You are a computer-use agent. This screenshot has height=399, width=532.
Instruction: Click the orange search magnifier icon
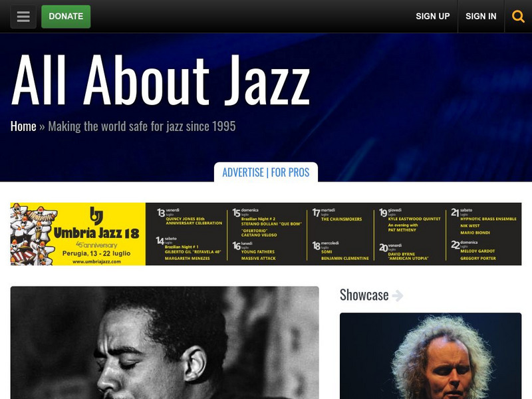(x=518, y=16)
